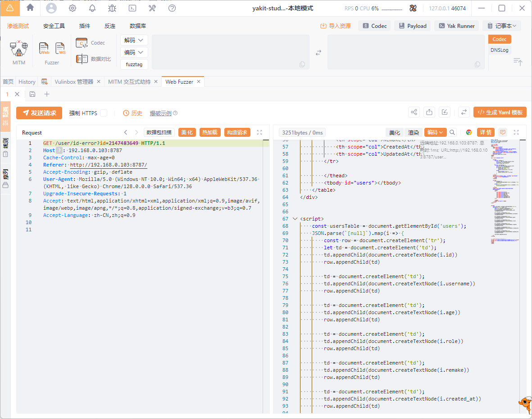Open the bug report icon
Screen dimensions: 532x419
click(x=112, y=8)
